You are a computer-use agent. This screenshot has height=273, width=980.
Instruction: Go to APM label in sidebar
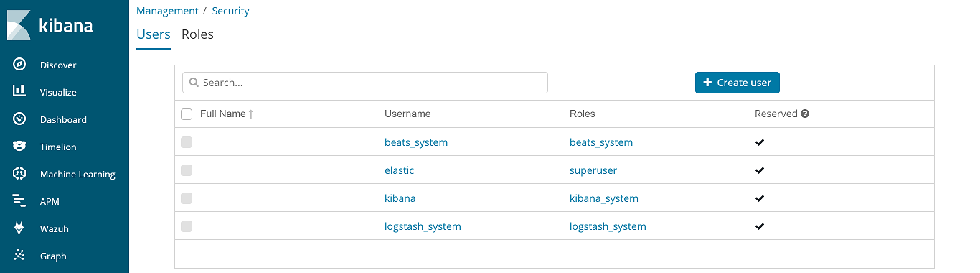50,201
